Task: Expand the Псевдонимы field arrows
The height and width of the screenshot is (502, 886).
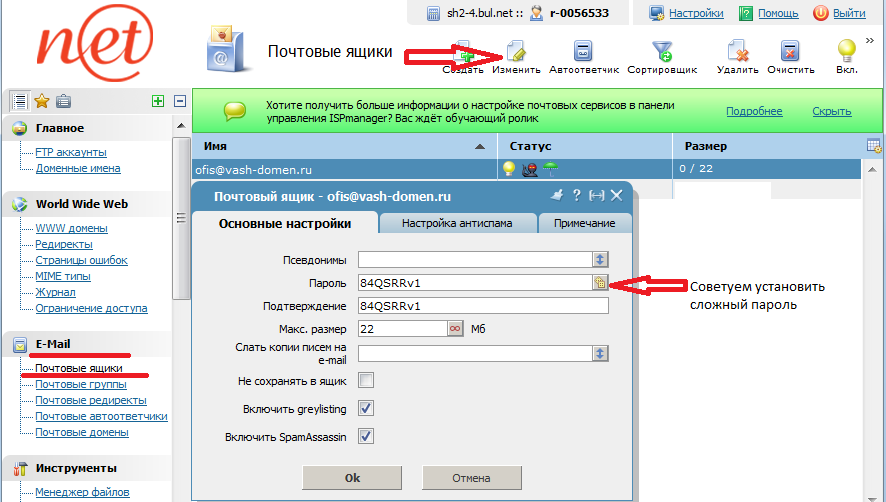Action: (600, 260)
